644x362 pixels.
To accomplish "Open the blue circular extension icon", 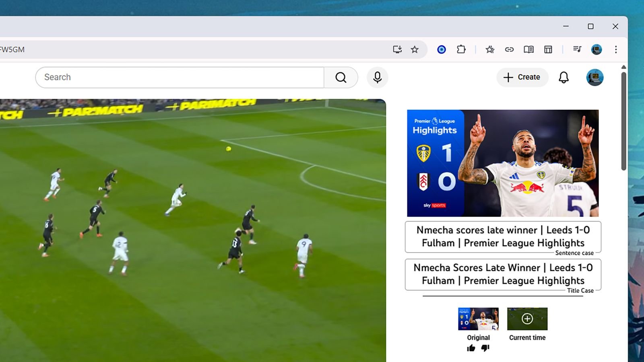I will click(442, 49).
